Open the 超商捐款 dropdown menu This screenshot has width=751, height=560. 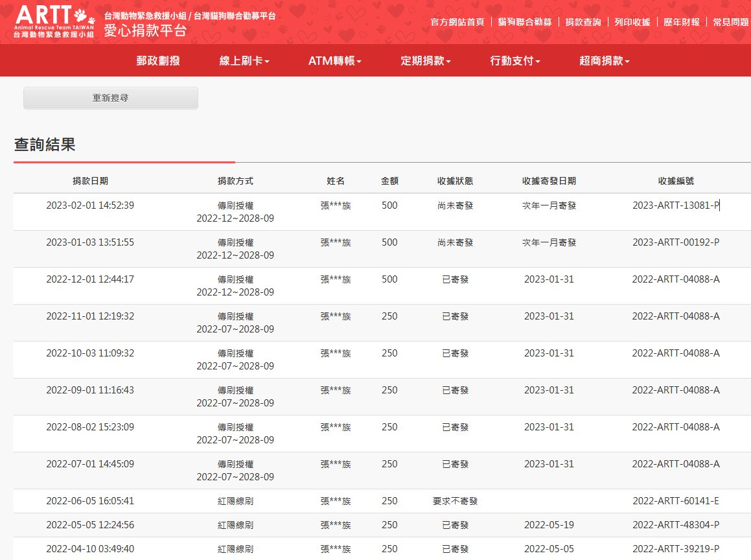(x=604, y=61)
